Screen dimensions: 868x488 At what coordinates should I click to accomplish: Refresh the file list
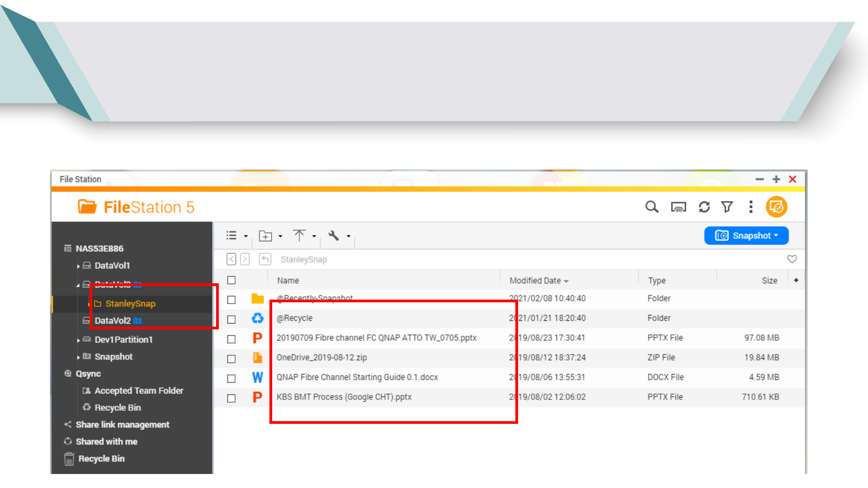point(704,207)
